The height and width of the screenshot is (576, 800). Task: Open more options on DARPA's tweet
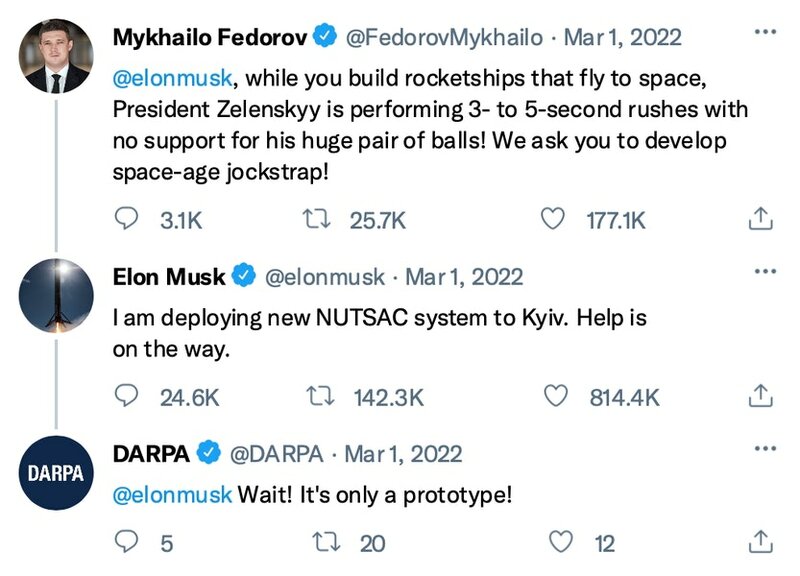(x=764, y=450)
